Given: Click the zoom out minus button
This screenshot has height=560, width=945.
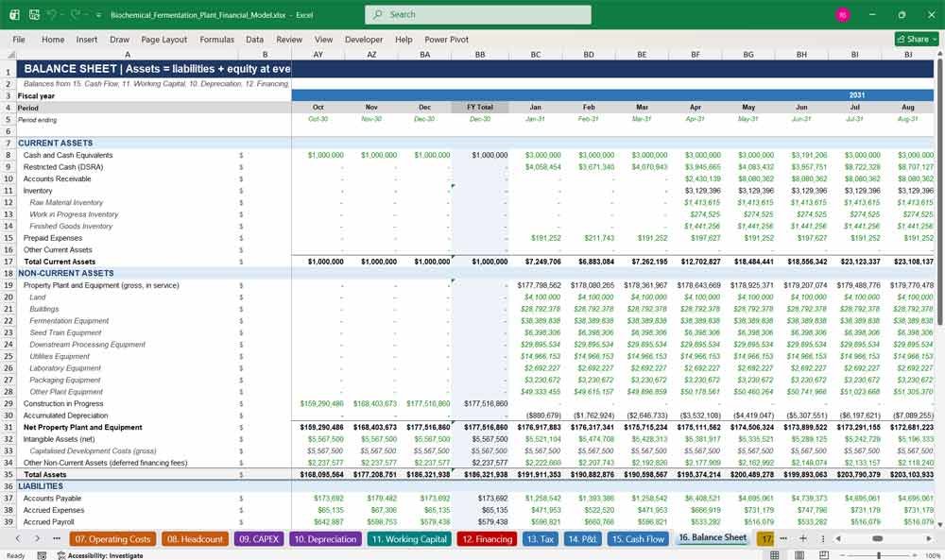Looking at the screenshot, I should (x=842, y=554).
